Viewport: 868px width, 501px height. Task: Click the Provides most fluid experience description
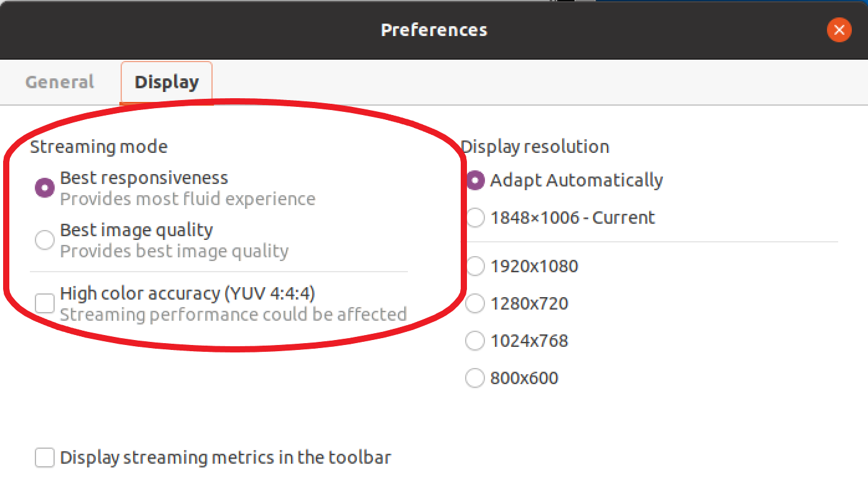(187, 198)
